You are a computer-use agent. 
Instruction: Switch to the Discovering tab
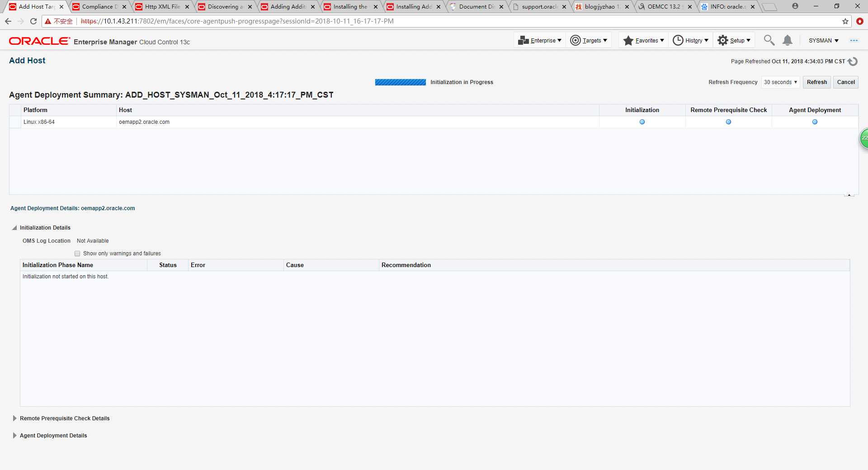point(225,7)
